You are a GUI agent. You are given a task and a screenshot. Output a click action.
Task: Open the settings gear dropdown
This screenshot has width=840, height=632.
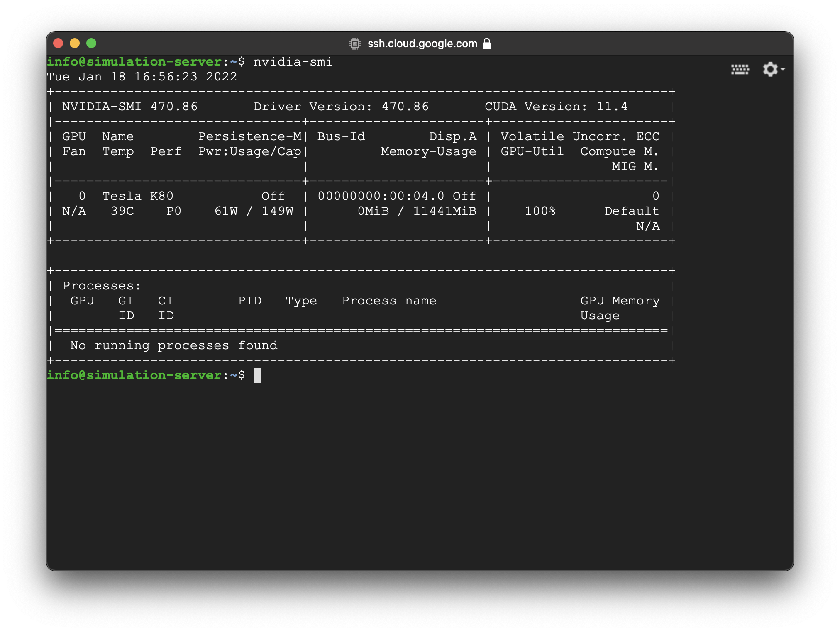click(x=774, y=69)
